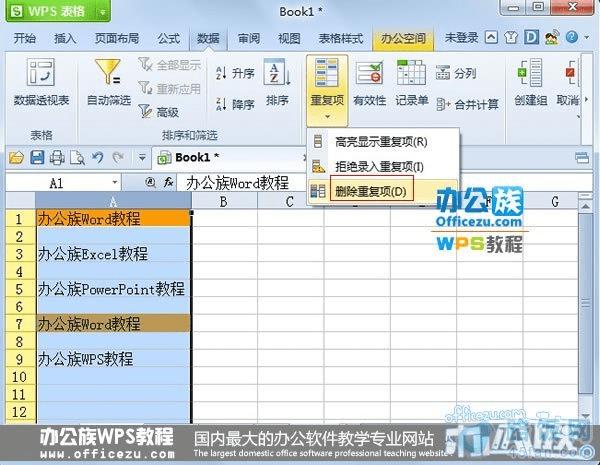The width and height of the screenshot is (600, 465).
Task: Click Consolidate (合并计算) button
Action: point(467,104)
